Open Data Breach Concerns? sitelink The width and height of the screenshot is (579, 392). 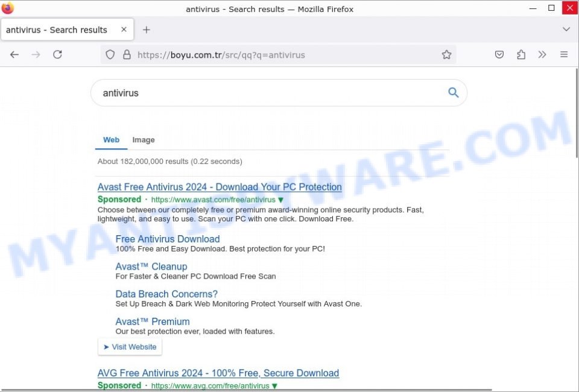click(x=166, y=294)
